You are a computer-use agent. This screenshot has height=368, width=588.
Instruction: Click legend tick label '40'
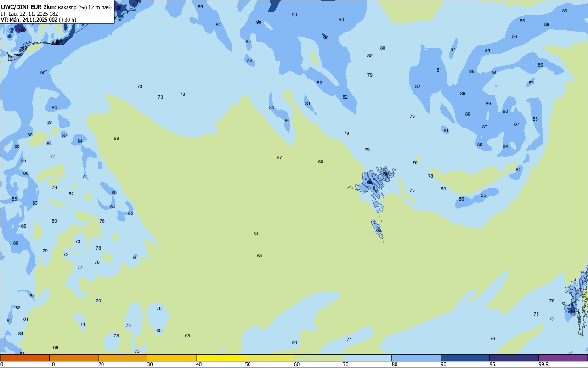coord(199,364)
